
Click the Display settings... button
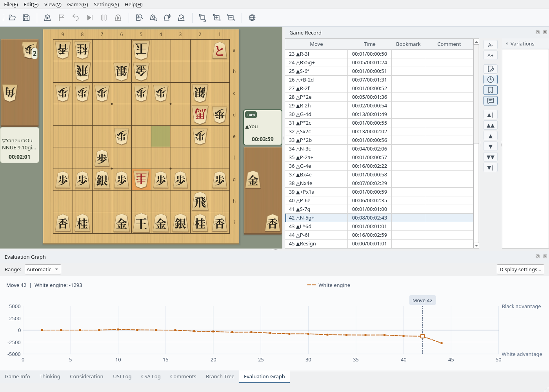point(520,269)
